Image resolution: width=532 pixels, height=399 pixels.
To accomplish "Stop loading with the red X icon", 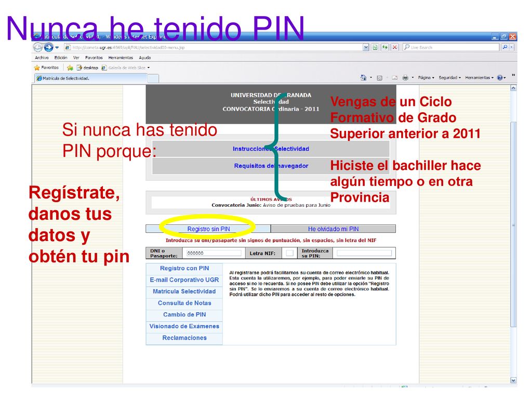I will click(395, 47).
